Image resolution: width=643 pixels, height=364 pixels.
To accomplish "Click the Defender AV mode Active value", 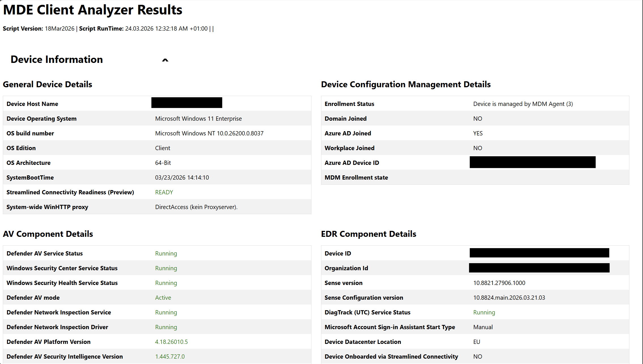I will tap(163, 298).
